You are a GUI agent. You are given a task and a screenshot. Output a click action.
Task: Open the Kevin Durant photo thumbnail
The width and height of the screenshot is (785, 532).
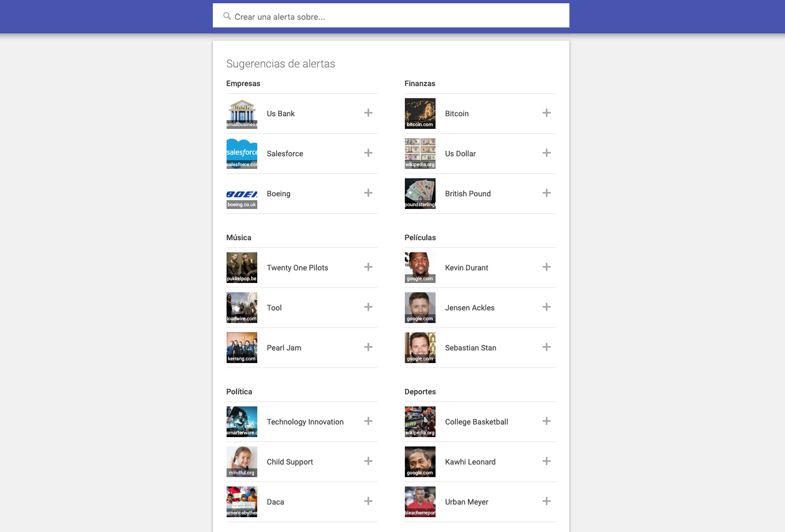420,268
